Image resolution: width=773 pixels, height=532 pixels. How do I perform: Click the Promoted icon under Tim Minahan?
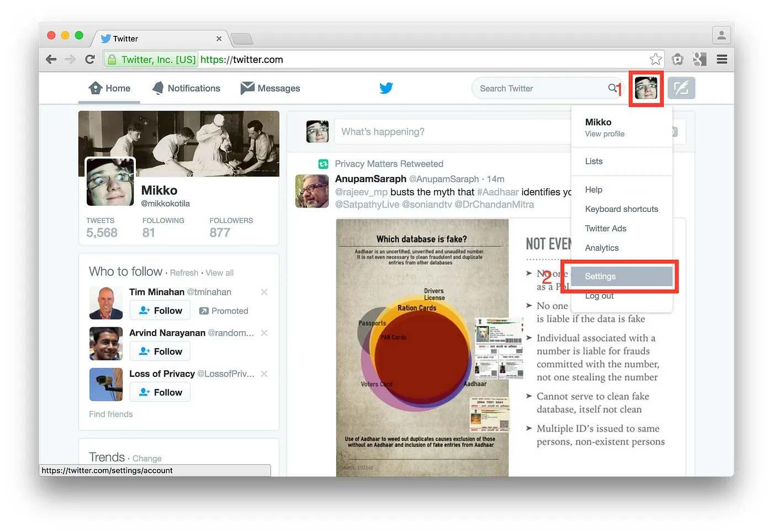point(203,311)
